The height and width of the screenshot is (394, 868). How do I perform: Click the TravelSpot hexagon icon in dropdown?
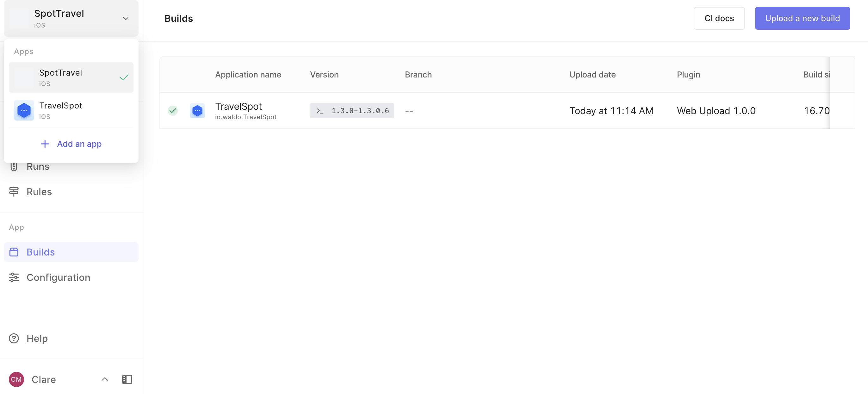click(24, 110)
